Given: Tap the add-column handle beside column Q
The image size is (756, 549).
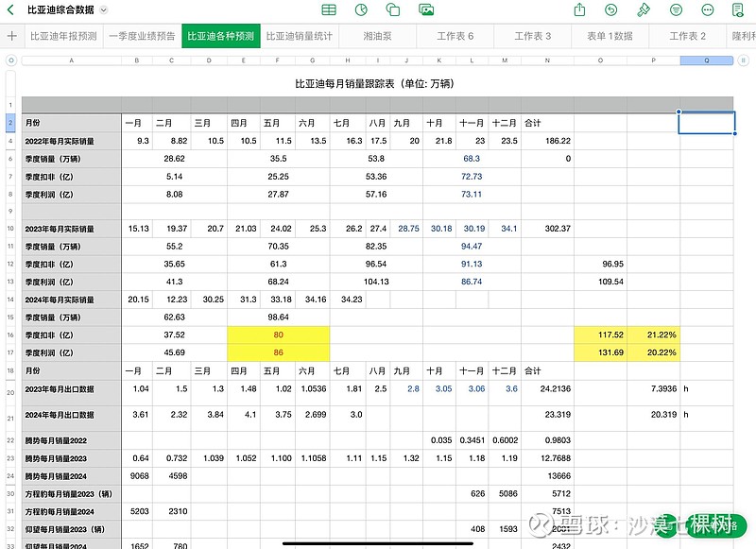Looking at the screenshot, I should (743, 60).
